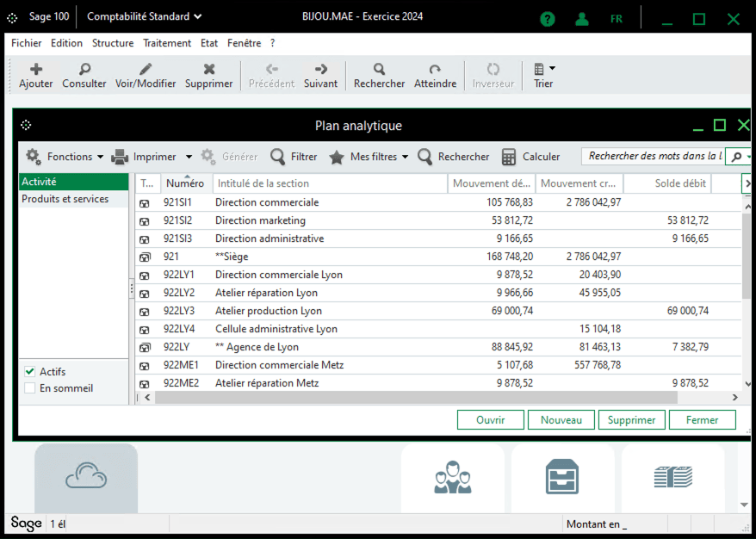This screenshot has width=756, height=539.
Task: Select the Voir/Modifier pencil tool
Action: click(x=146, y=70)
